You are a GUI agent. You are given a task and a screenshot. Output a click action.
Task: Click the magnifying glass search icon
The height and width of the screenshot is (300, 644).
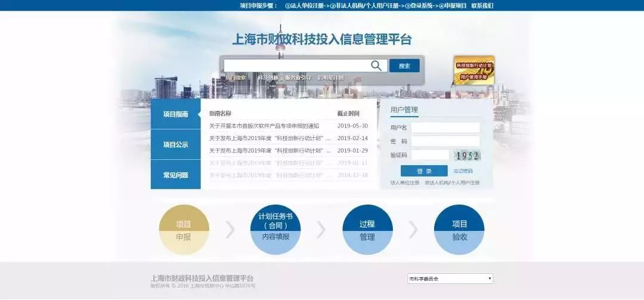click(376, 66)
